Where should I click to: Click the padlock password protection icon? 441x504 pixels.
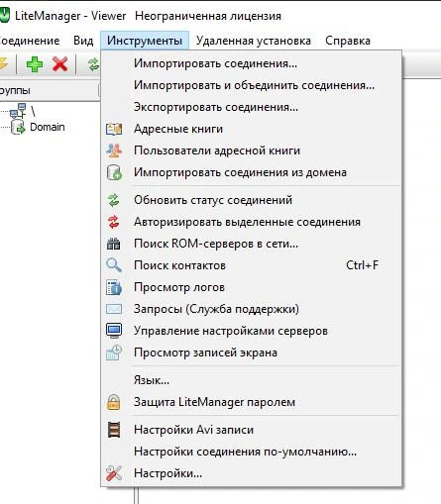113,402
